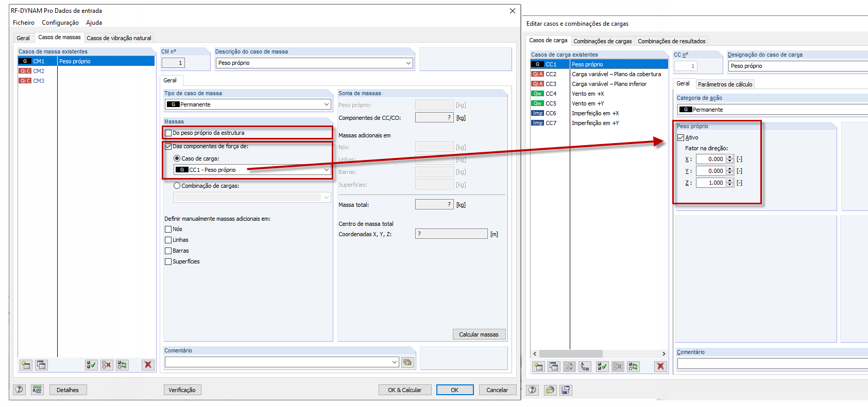Open 'Tipo de caso de massa' Permanente dropdown
Screen dimensions: 868x407
click(x=326, y=104)
